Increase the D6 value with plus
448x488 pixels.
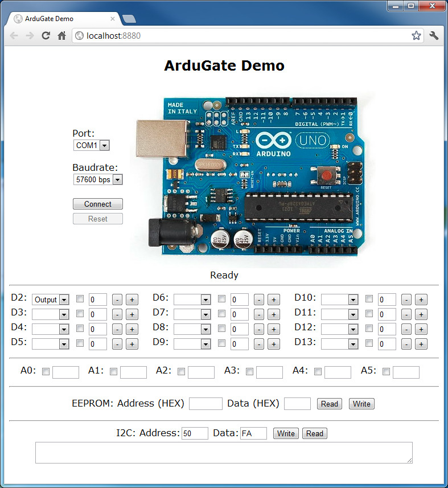(274, 300)
